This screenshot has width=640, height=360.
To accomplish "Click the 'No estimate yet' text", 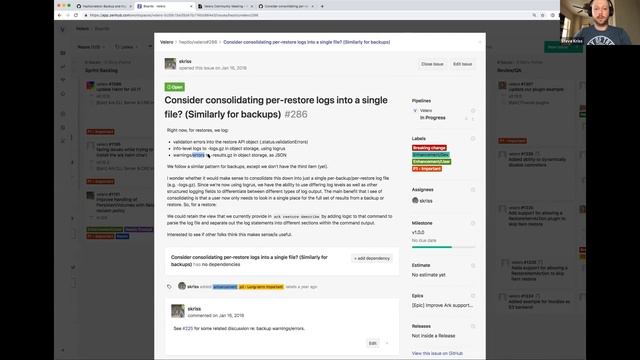I will coord(429,275).
